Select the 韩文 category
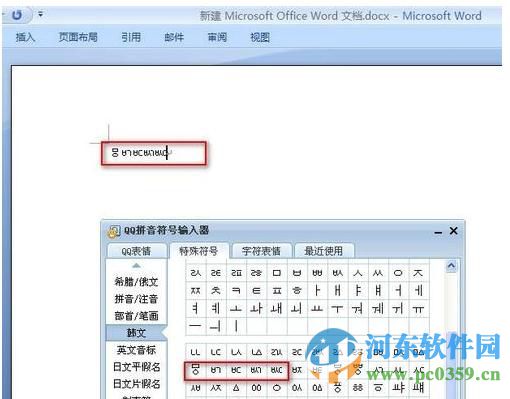Screen dimensions: 510x399 tap(136, 333)
